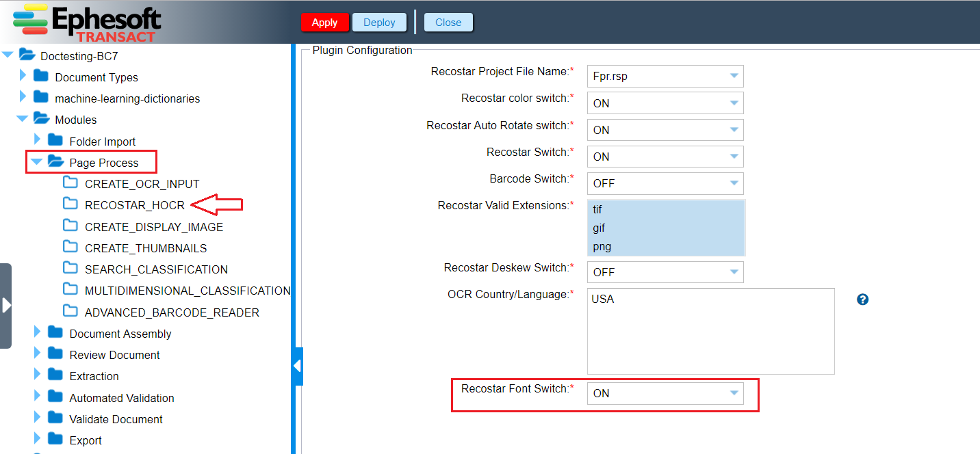Click the CREATE_THUMBNAILS folder icon
980x454 pixels.
coord(70,247)
